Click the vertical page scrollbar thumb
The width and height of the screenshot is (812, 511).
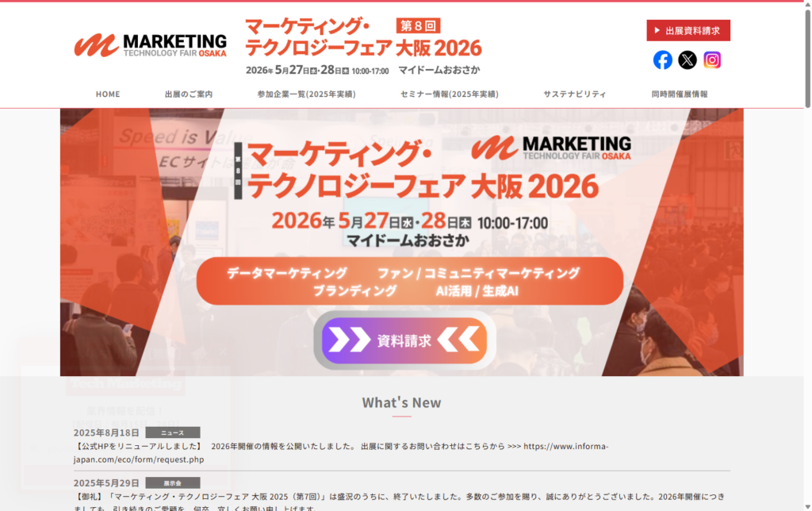[x=807, y=58]
